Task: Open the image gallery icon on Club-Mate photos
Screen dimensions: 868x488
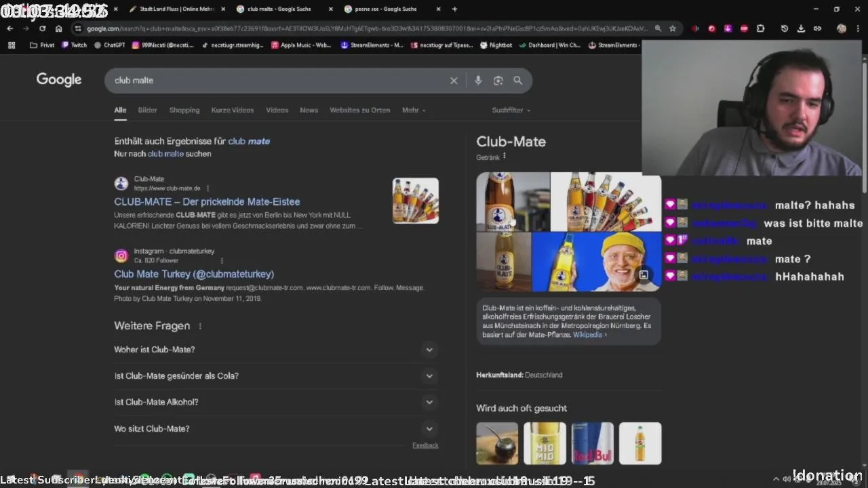Action: (x=644, y=275)
